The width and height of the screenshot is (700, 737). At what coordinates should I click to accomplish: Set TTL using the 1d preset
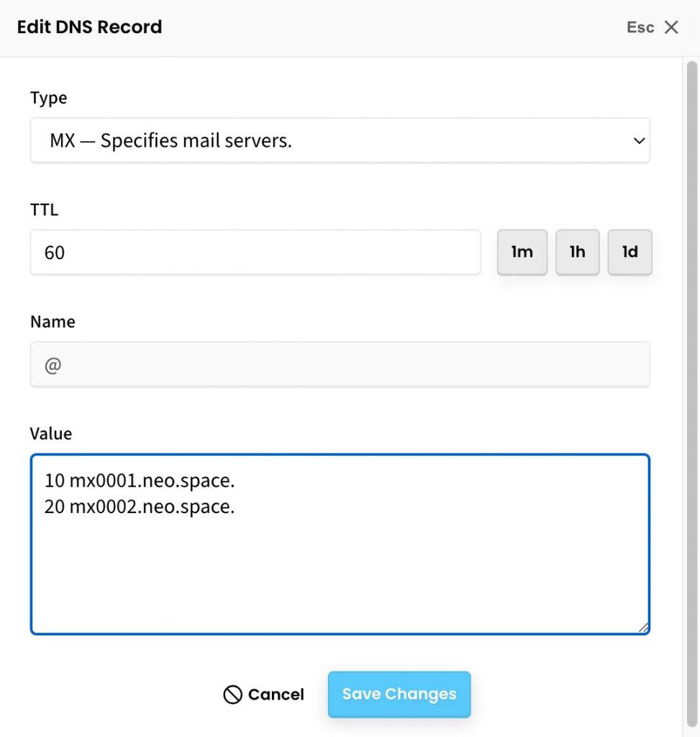(629, 252)
